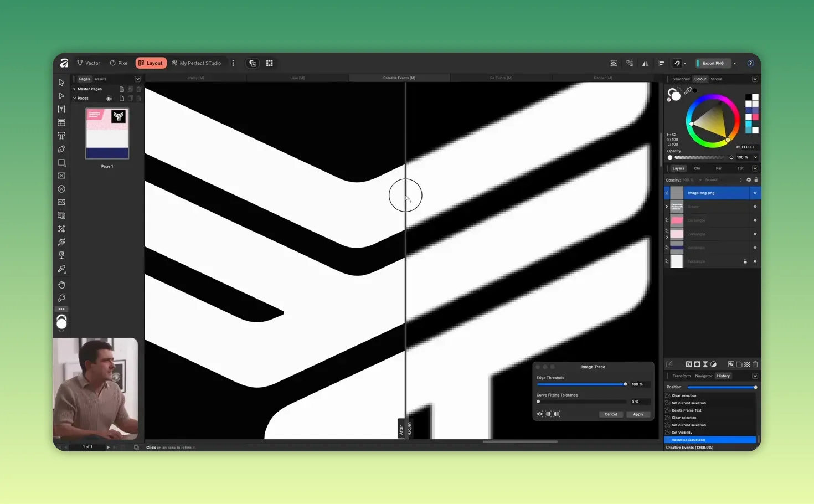This screenshot has height=504, width=814.
Task: Click the Flip Horizontal toolbar icon
Action: pyautogui.click(x=646, y=63)
